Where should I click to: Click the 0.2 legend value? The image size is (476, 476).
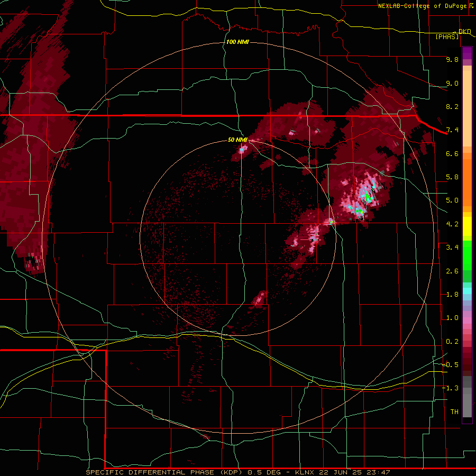point(452,342)
